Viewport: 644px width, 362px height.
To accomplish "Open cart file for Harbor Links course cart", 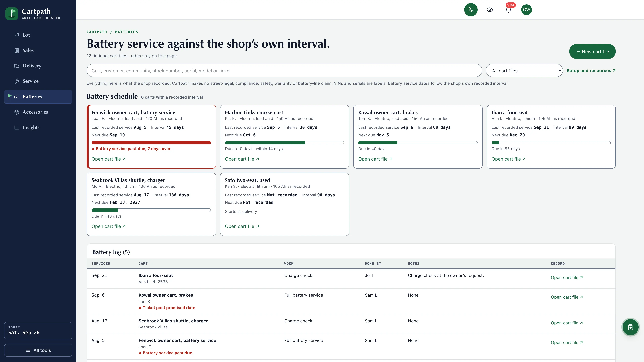I will (242, 159).
